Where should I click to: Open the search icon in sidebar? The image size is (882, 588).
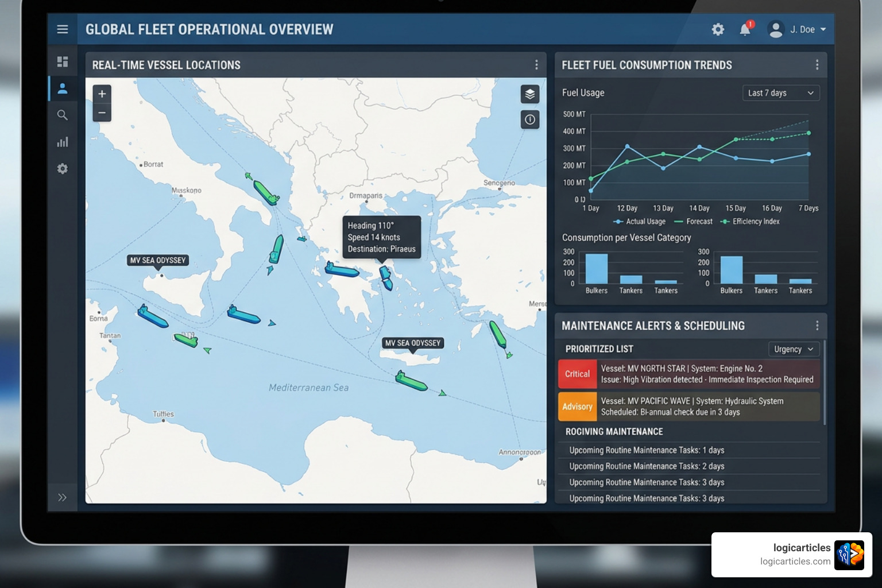click(x=63, y=115)
